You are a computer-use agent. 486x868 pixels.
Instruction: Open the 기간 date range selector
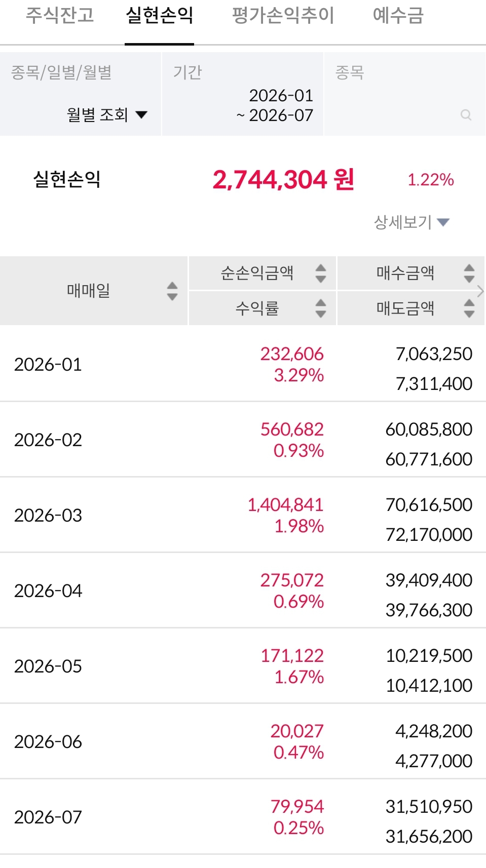click(242, 94)
